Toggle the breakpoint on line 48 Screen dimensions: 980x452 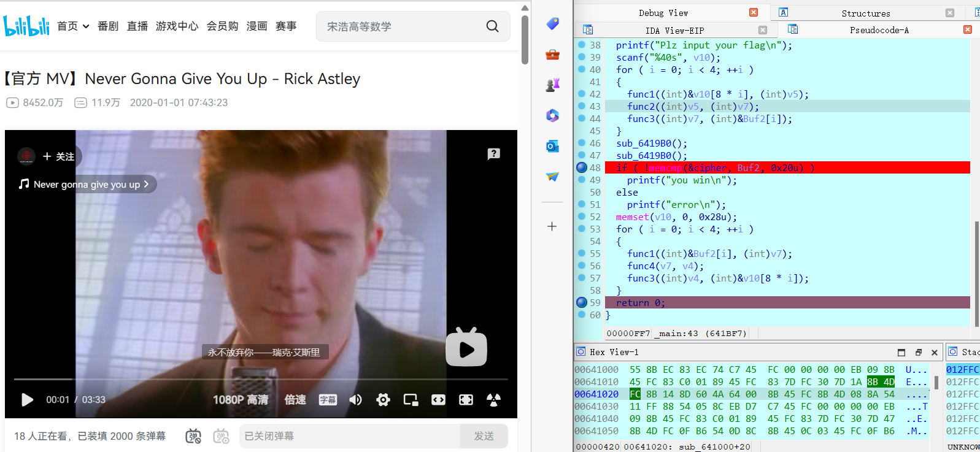pyautogui.click(x=582, y=167)
